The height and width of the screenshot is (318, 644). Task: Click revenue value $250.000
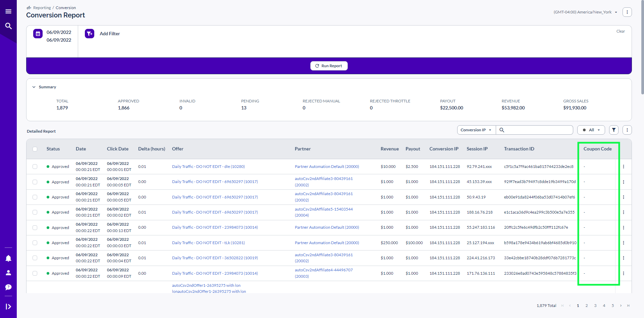[389, 243]
